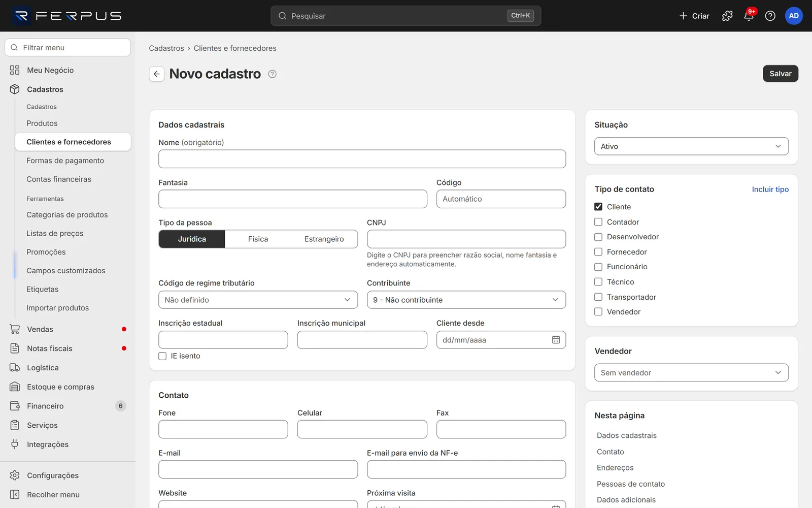Open Formas de pagamento menu item
Image resolution: width=812 pixels, height=508 pixels.
click(73, 161)
